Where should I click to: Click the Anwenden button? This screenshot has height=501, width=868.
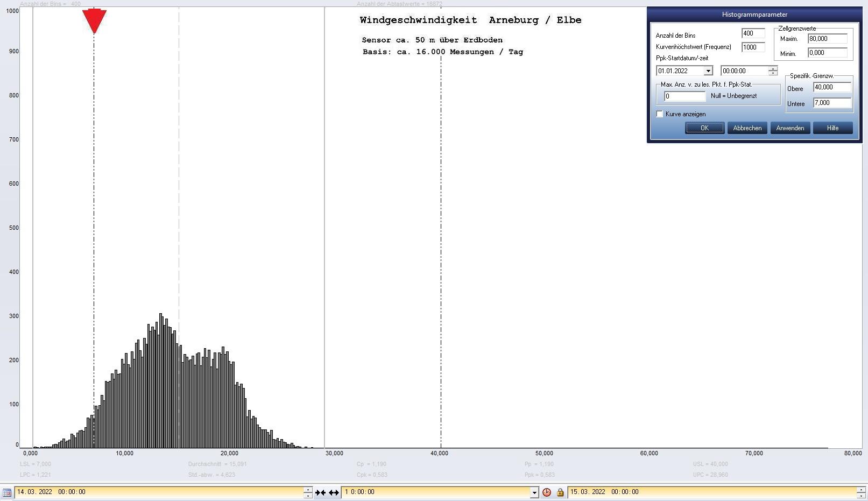(790, 128)
